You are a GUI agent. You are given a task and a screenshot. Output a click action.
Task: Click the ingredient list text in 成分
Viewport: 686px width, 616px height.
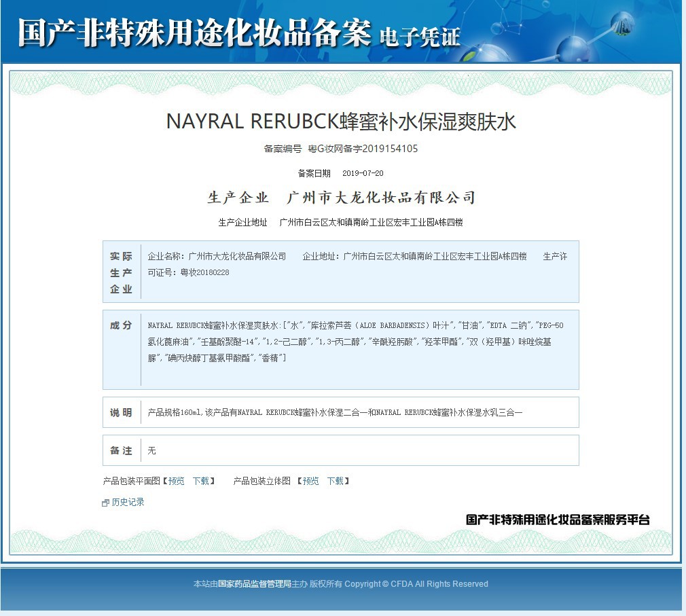[x=355, y=341]
